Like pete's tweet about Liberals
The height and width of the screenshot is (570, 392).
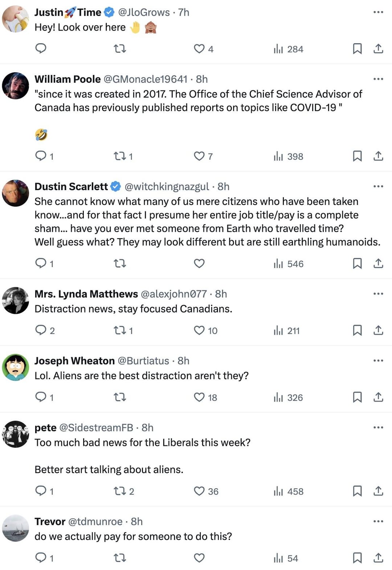(x=199, y=491)
